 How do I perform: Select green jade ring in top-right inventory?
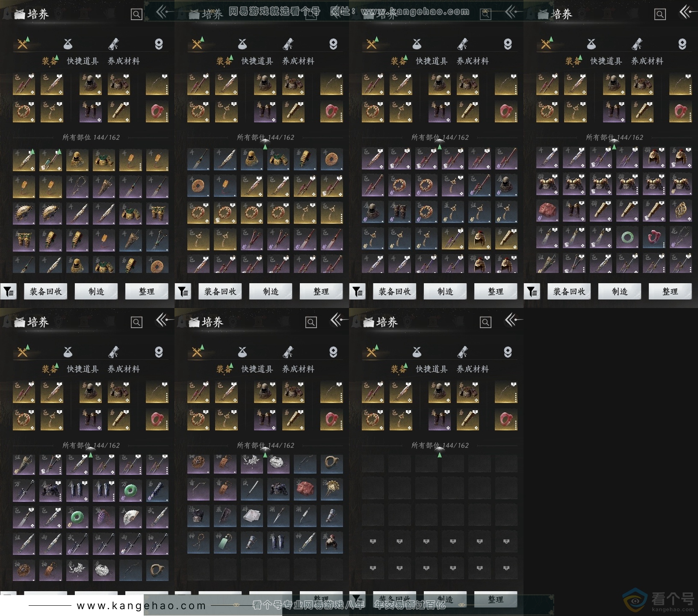click(x=627, y=237)
